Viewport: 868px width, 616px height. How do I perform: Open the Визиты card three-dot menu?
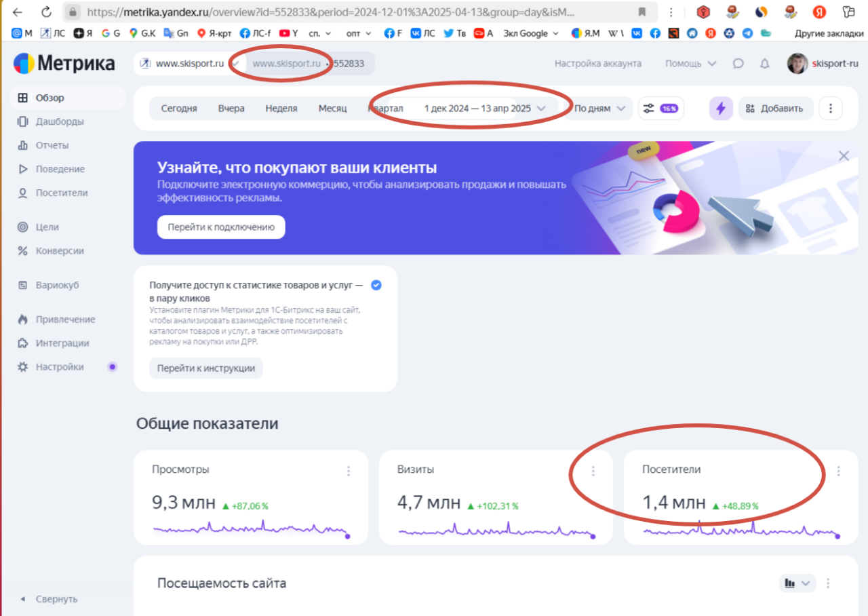593,471
